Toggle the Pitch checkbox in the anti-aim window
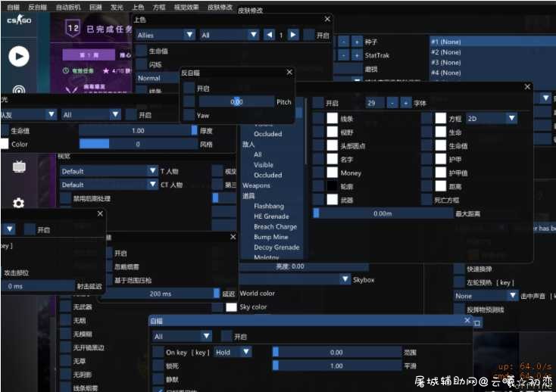Image resolution: width=556 pixels, height=392 pixels. [x=189, y=102]
